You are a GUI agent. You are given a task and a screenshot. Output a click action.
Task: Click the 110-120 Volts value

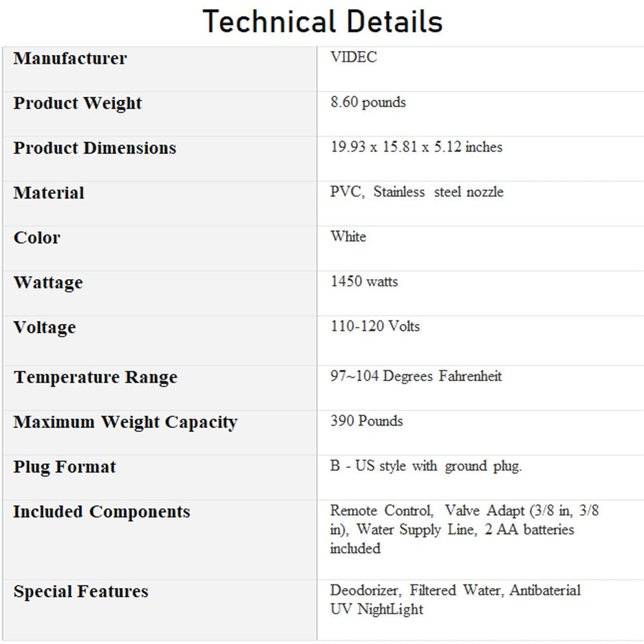coord(375,327)
